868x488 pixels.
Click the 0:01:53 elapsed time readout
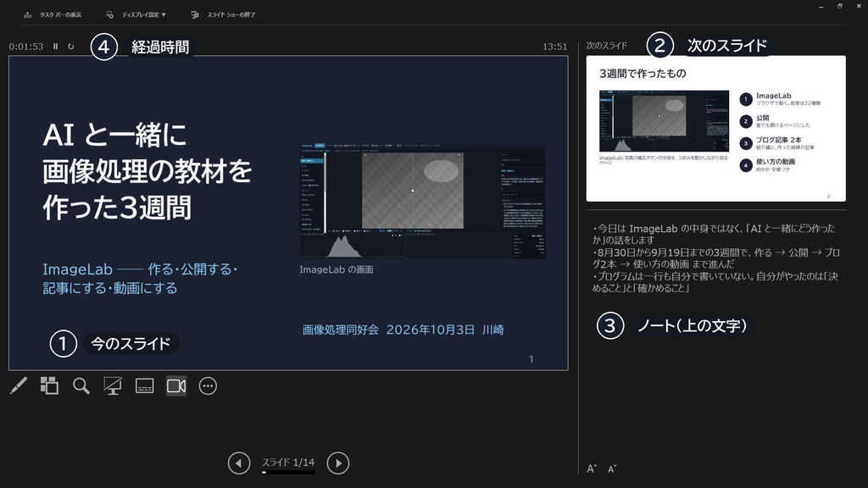click(26, 47)
